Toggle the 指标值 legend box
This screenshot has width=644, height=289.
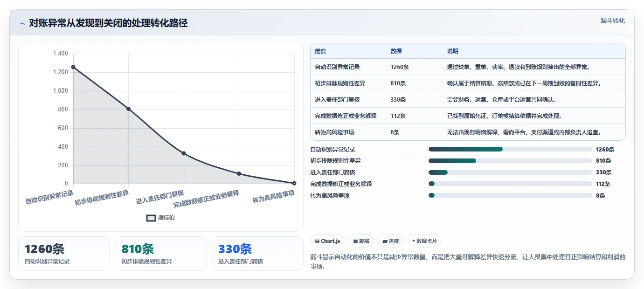151,218
